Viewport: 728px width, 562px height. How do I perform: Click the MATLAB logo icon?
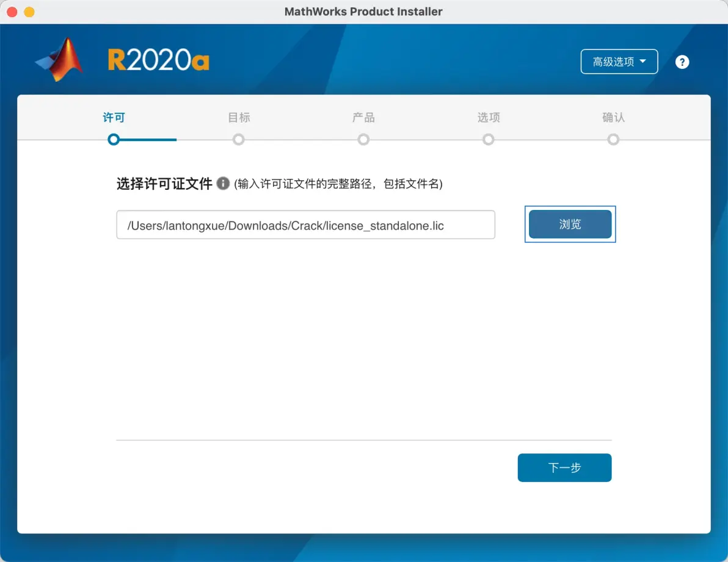click(60, 60)
